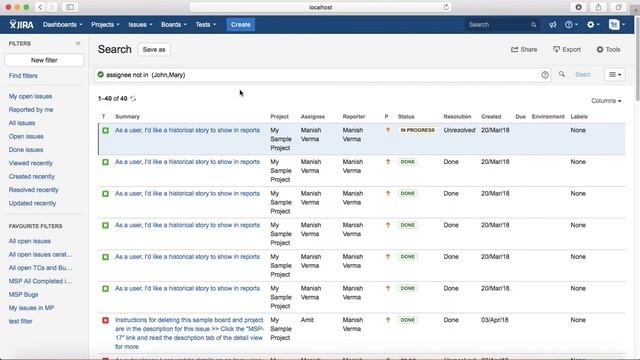Select All issues filter
The height and width of the screenshot is (360, 640).
tap(22, 123)
